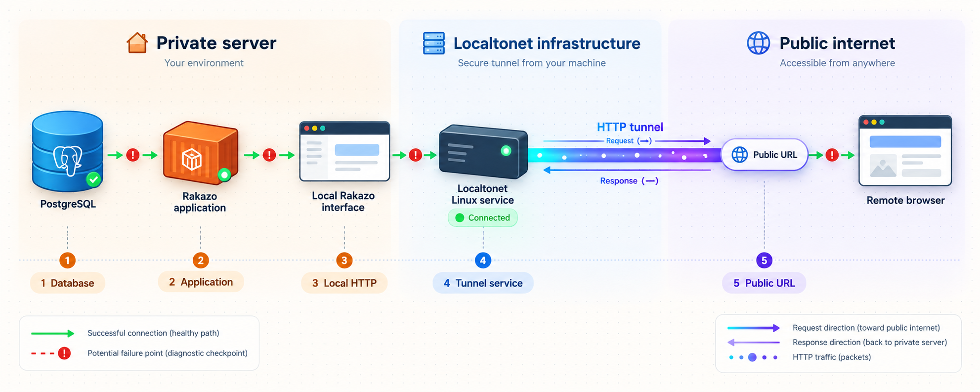Click failure checkpoint between Rakazo application and Local interface
The image size is (980, 392).
coord(269,155)
